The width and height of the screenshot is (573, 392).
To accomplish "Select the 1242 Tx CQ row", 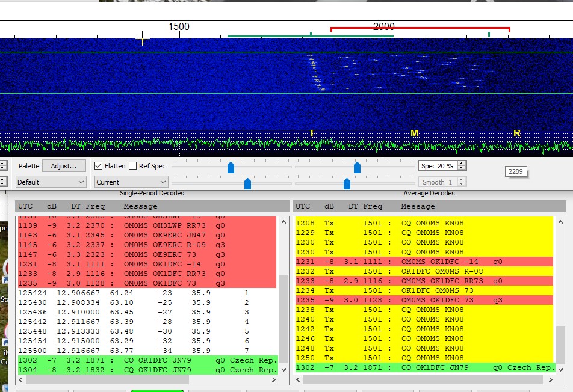I will (x=424, y=329).
